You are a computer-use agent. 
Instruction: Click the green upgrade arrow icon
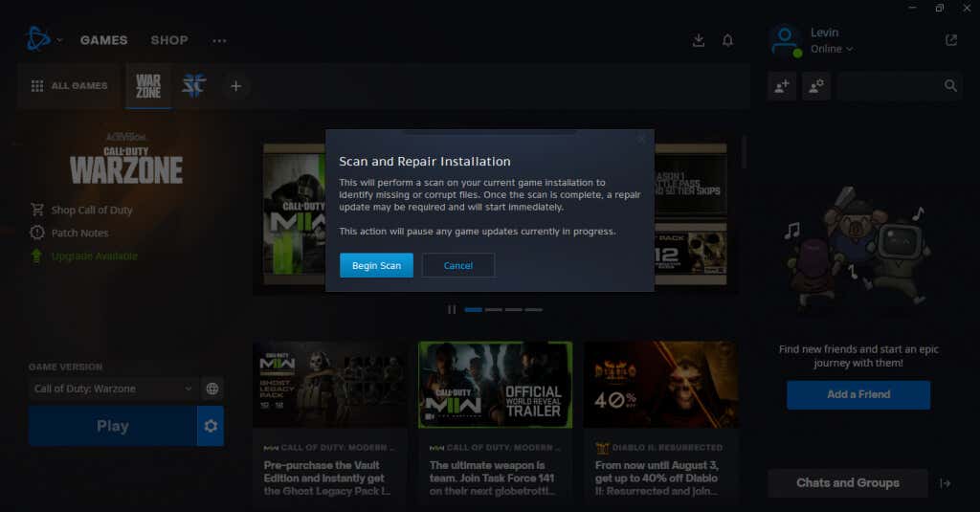pyautogui.click(x=37, y=256)
